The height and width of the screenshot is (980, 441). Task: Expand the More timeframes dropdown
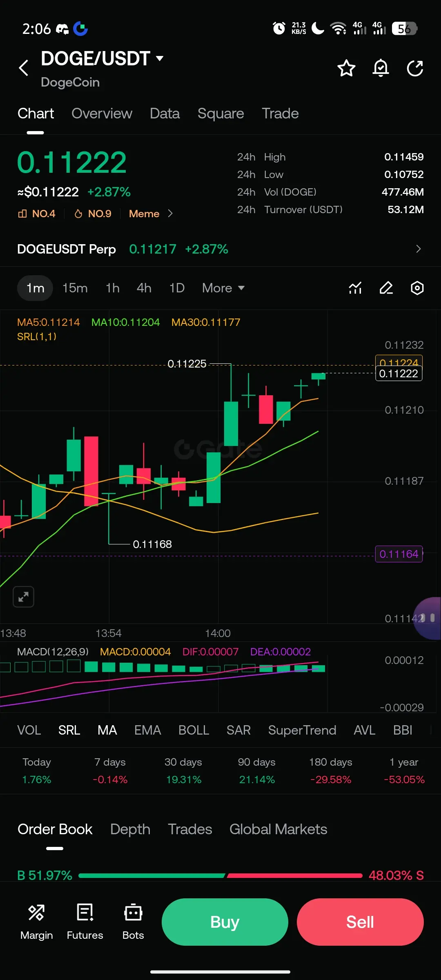pos(223,288)
